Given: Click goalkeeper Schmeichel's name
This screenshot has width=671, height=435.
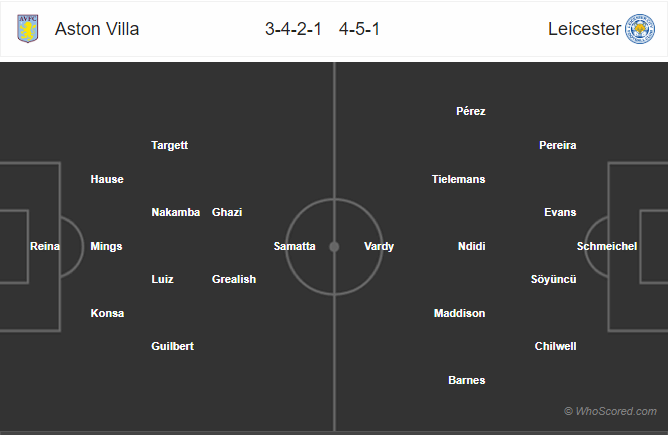Looking at the screenshot, I should tap(607, 246).
